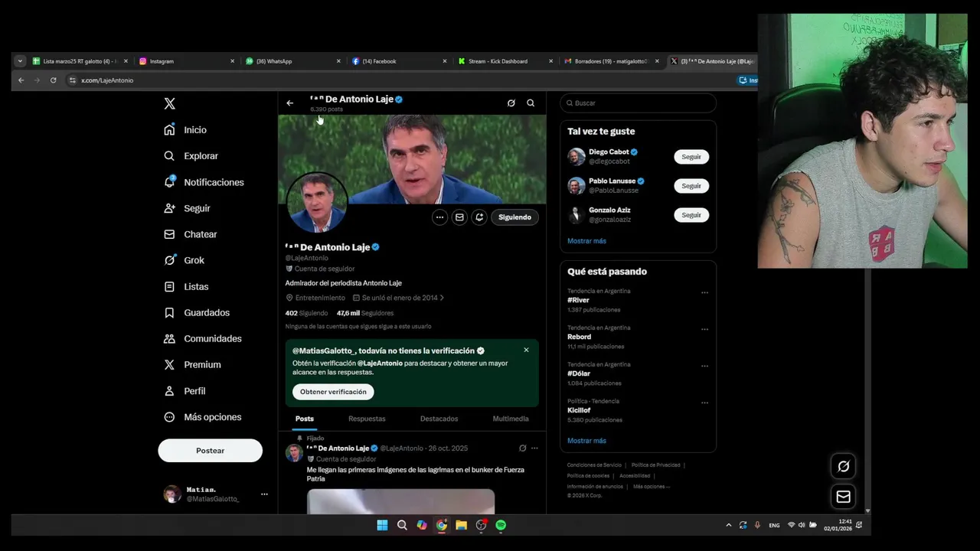Open the Seguir sidebar item
Viewport: 980px width, 551px height.
pos(187,208)
